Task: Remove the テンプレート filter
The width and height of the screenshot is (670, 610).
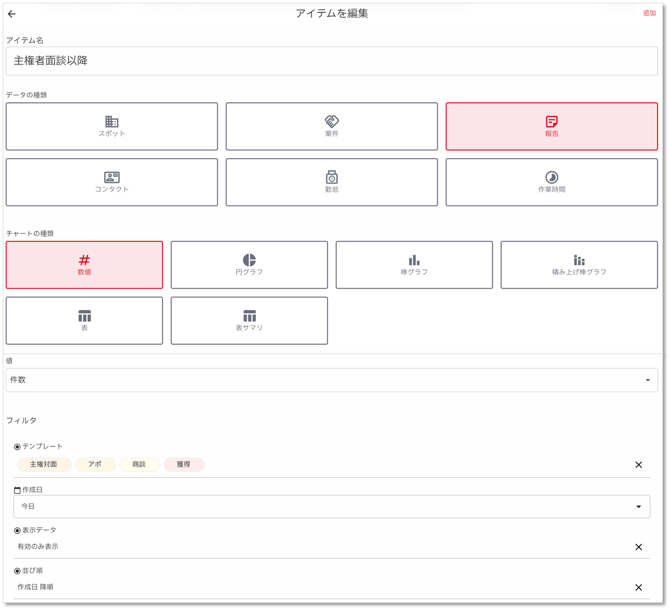Action: 638,465
